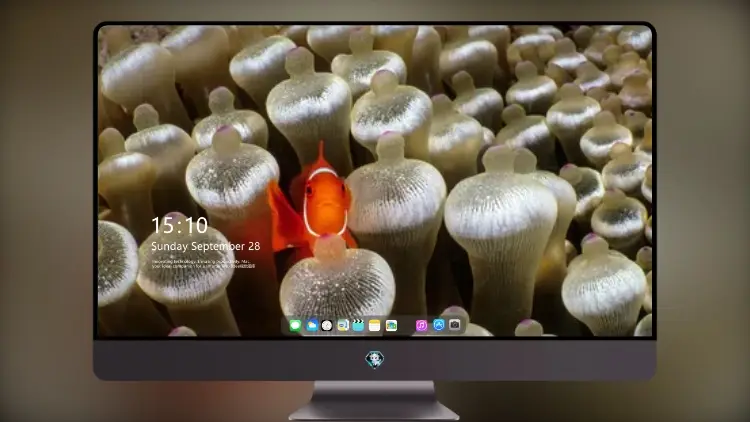Open the Camera app in the dock
The width and height of the screenshot is (750, 422).
(455, 325)
